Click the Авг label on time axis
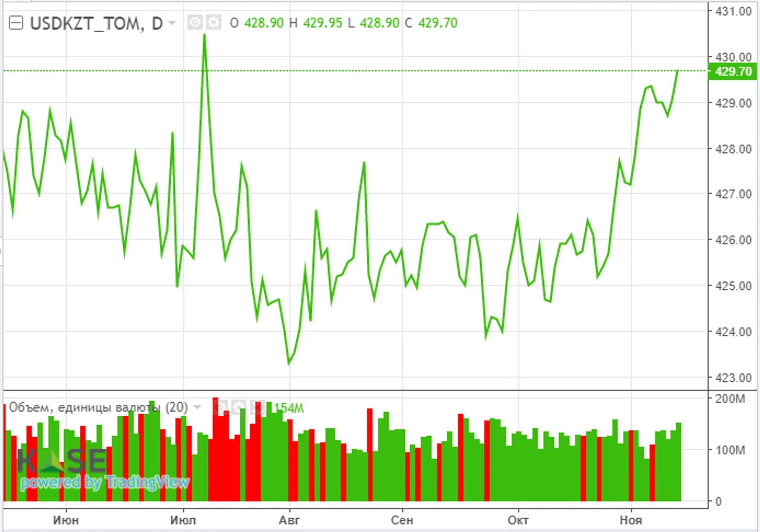The width and height of the screenshot is (760, 532). pos(289,520)
